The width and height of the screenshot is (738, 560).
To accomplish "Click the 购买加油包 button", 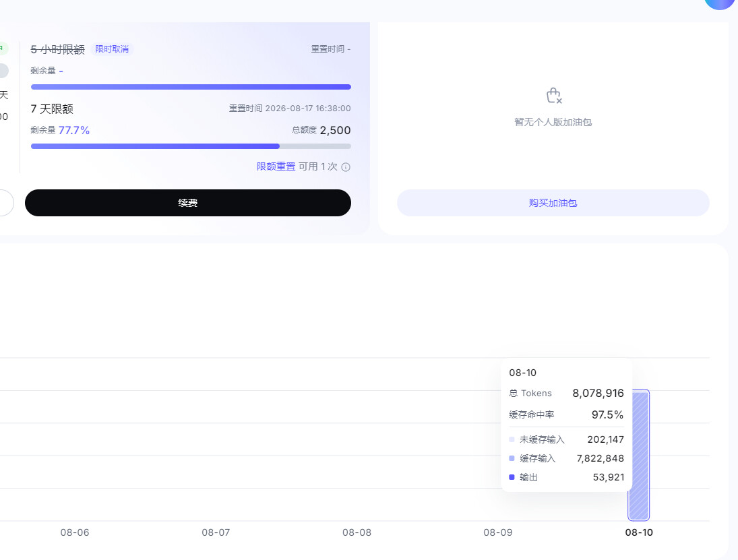I will point(553,203).
